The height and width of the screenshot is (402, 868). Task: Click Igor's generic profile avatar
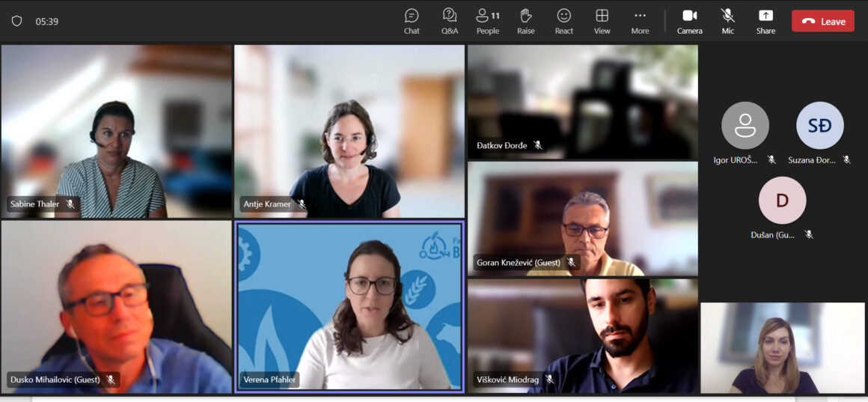745,126
